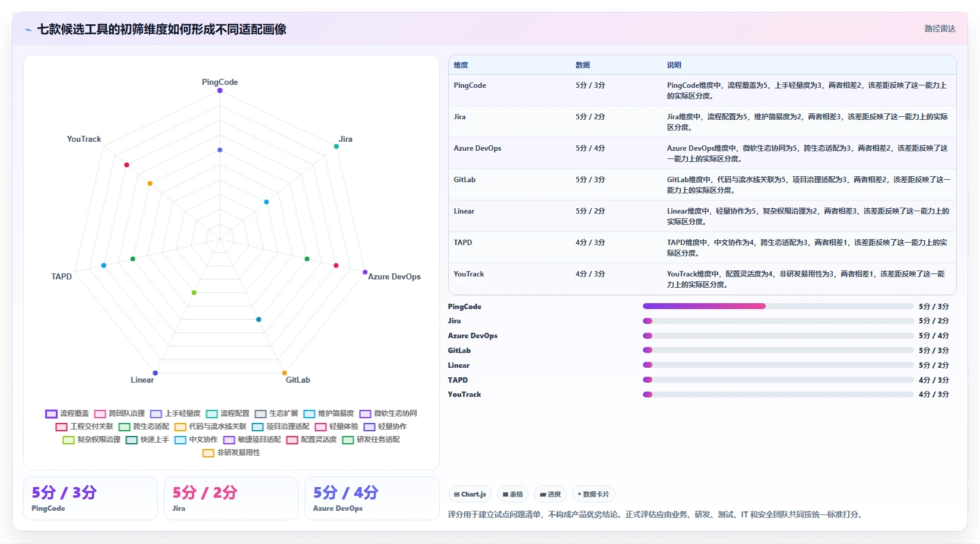Toggle the 配置灵活度 legend entry
The width and height of the screenshot is (980, 544).
311,440
